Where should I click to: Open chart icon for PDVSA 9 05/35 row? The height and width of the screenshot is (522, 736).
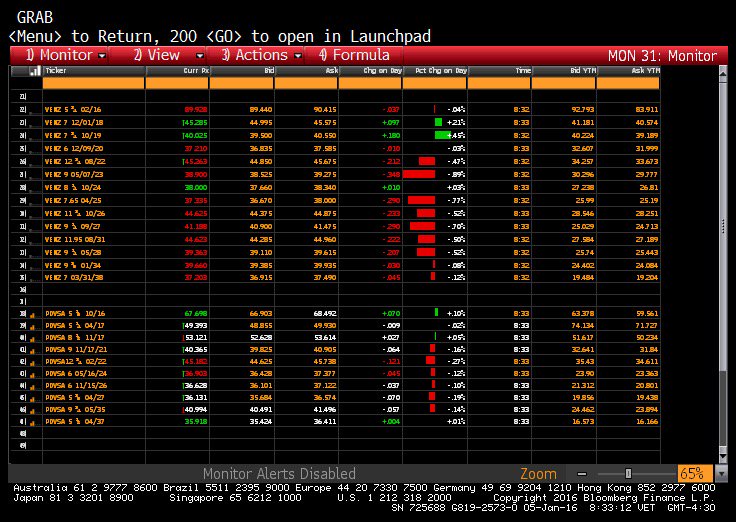[33, 410]
